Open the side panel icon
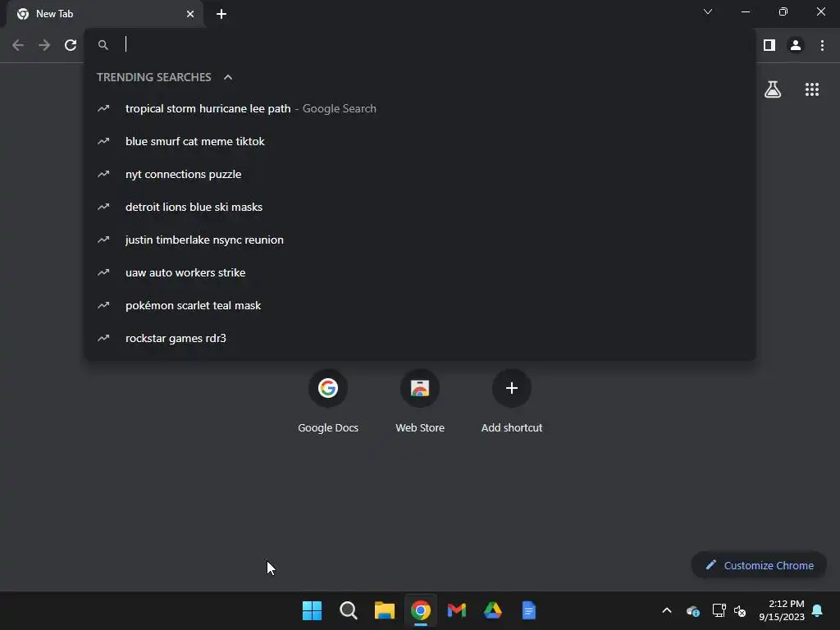The image size is (840, 630). pos(769,45)
